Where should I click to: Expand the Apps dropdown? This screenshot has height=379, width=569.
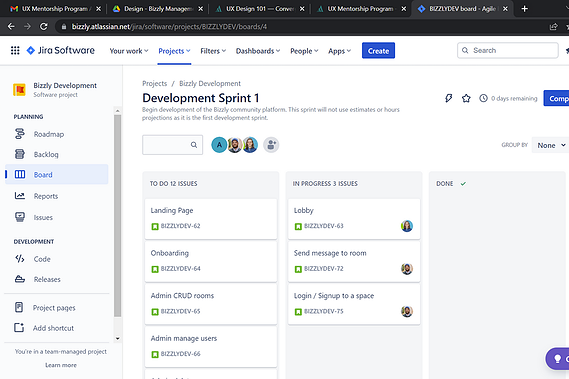point(339,51)
